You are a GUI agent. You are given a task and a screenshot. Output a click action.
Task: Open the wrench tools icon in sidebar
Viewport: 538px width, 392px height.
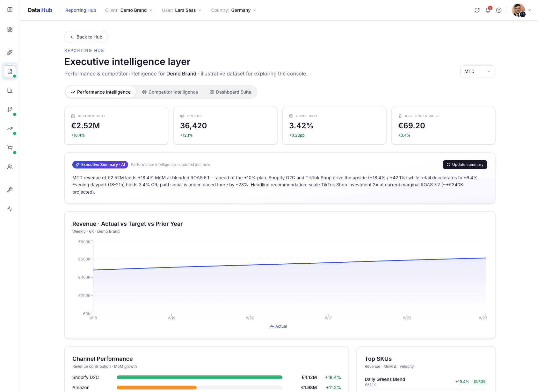10,190
